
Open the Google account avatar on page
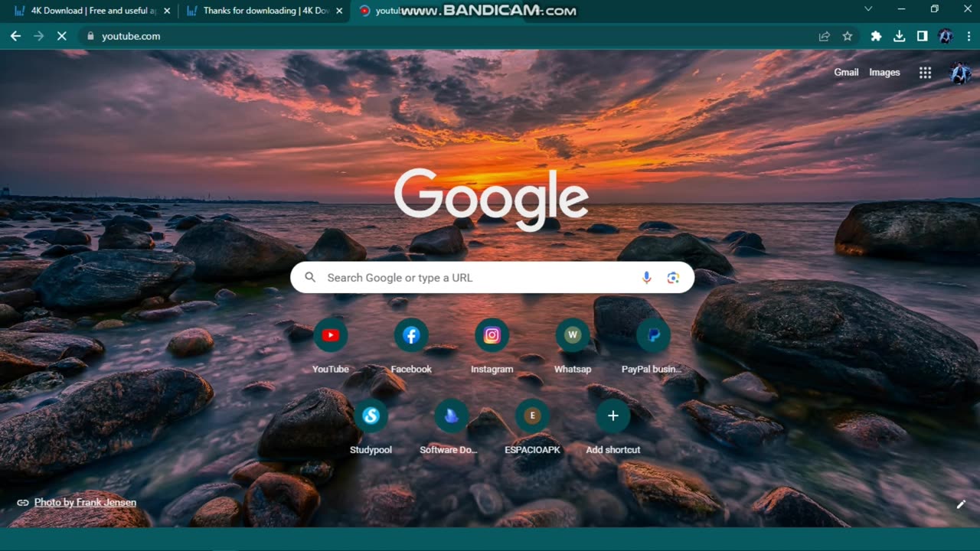(x=960, y=73)
